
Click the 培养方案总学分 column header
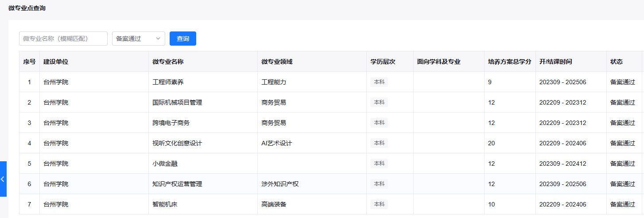click(x=509, y=62)
